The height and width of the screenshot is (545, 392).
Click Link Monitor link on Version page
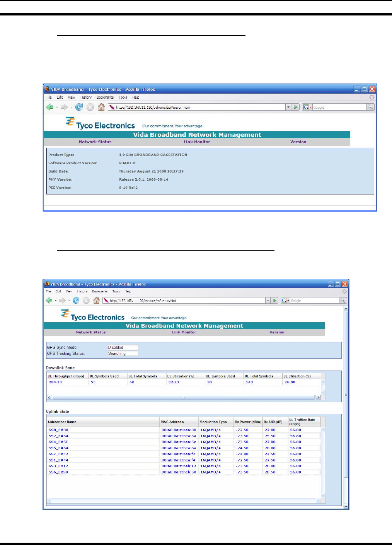coord(197,142)
